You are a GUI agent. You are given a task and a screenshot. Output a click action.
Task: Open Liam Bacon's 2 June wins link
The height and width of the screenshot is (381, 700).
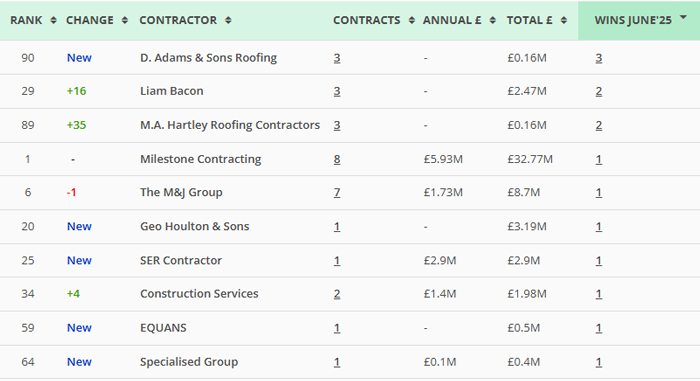point(599,91)
